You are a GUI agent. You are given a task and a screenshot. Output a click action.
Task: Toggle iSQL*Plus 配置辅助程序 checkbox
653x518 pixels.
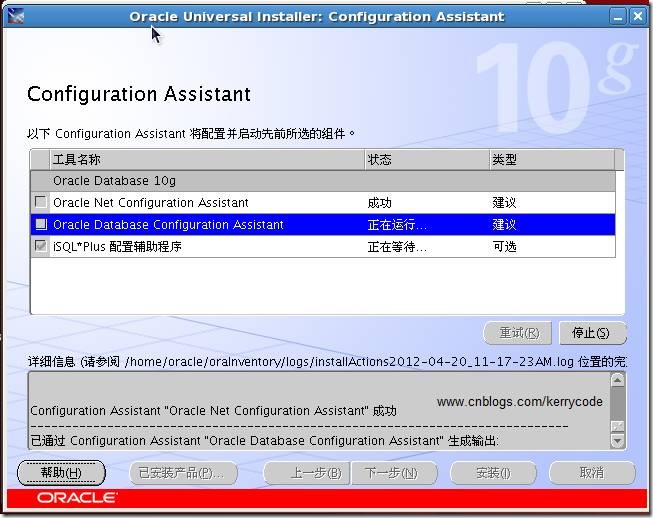click(41, 246)
